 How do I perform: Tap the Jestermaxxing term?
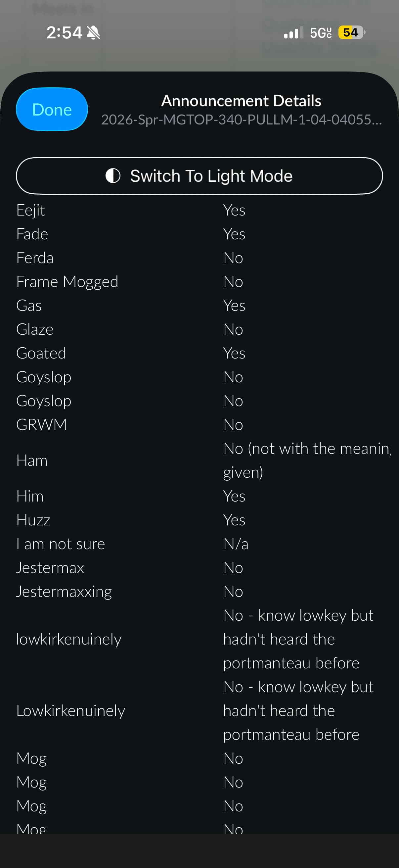click(x=64, y=592)
